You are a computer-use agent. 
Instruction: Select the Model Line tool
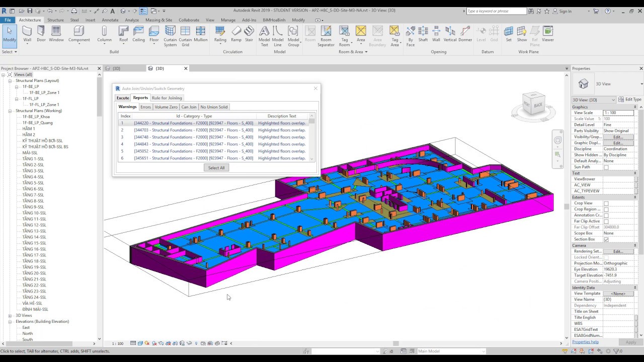[x=278, y=36]
